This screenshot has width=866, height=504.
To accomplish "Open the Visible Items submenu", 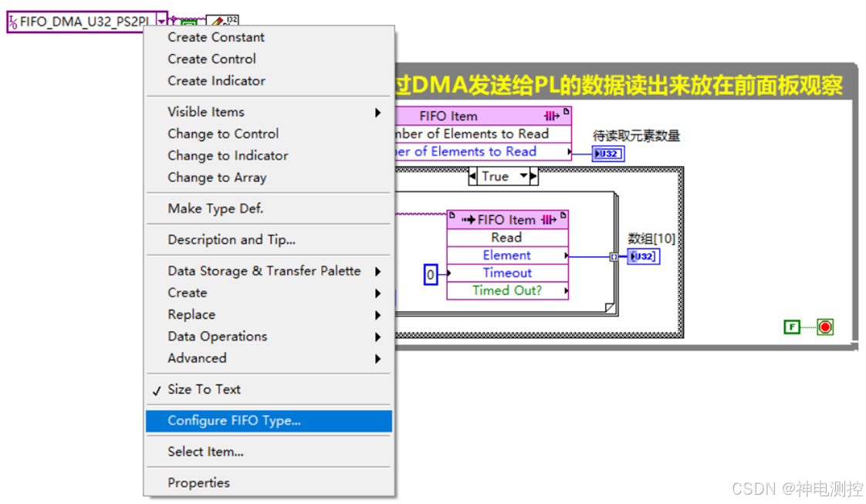I will tap(269, 111).
